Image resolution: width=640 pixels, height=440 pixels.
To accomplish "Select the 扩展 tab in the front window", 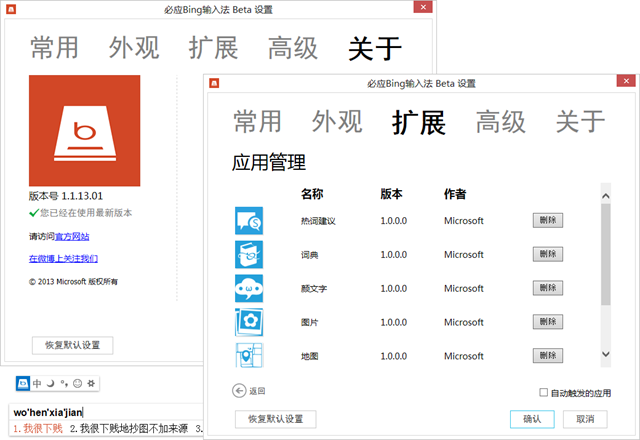I will [x=419, y=122].
